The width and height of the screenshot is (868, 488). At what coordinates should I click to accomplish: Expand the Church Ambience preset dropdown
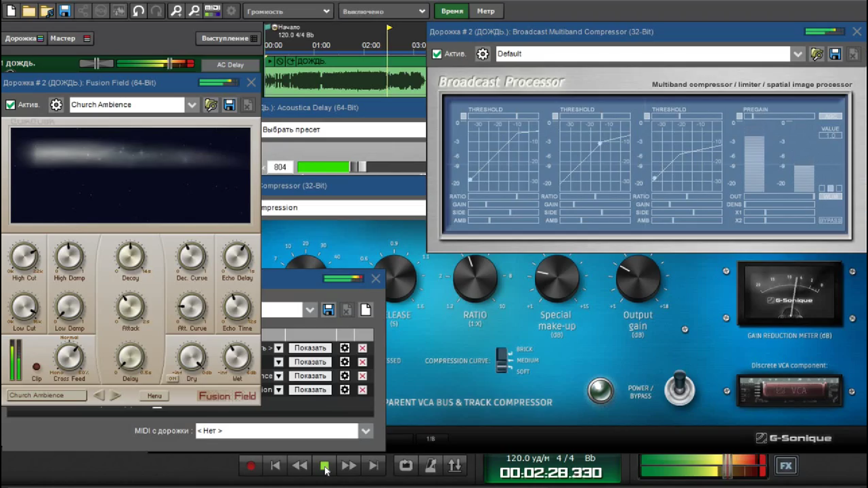point(192,105)
